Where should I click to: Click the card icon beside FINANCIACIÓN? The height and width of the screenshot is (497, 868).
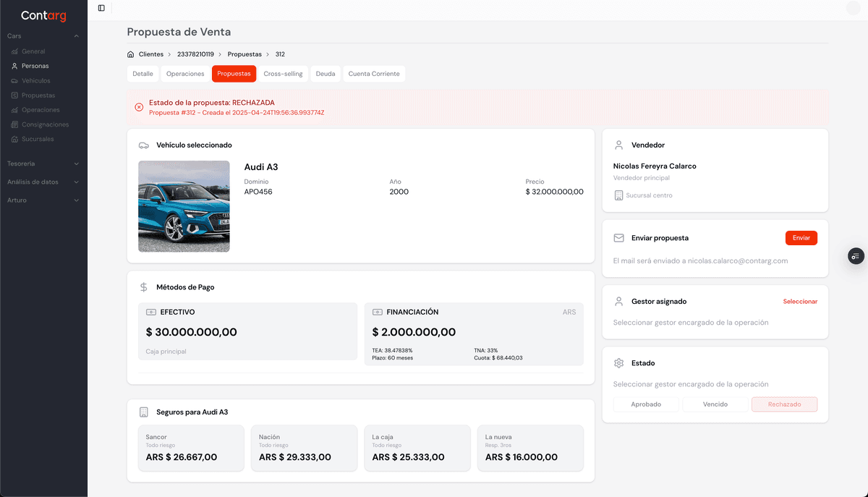[x=378, y=312]
